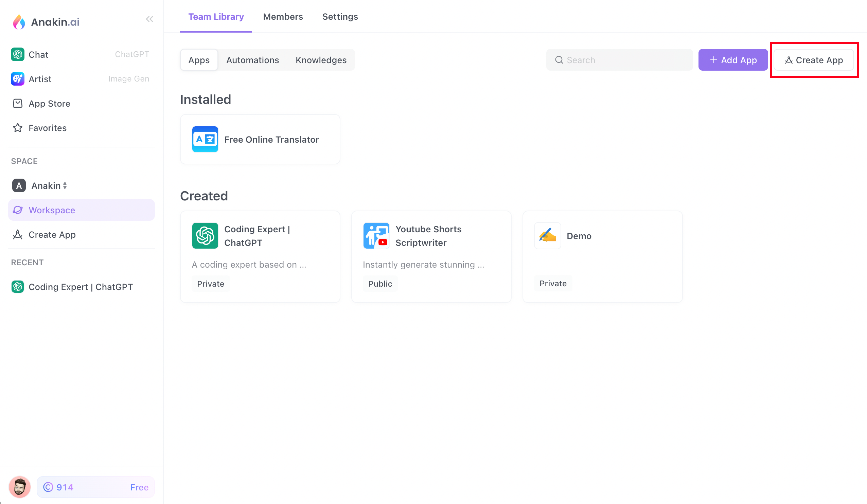Click the Private badge on Coding Expert card

(211, 284)
